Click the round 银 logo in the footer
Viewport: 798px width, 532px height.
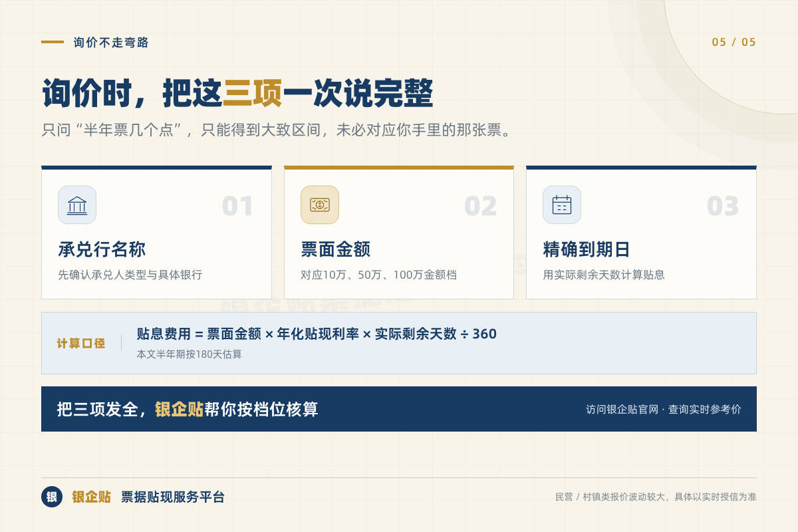point(52,497)
